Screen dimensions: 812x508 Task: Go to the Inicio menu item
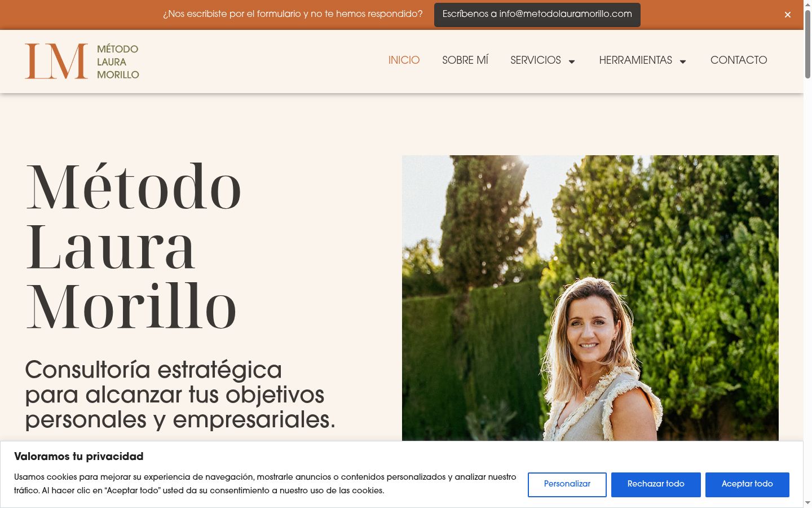(x=404, y=60)
